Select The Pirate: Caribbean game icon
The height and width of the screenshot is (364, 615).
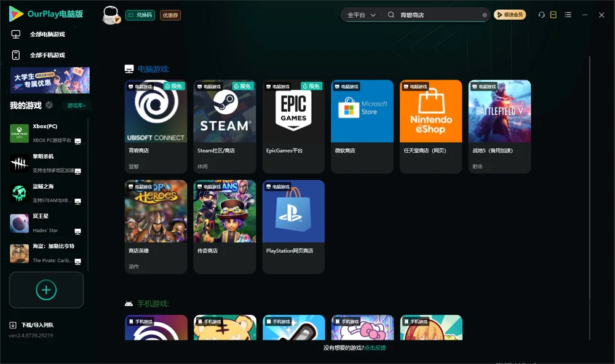[19, 253]
